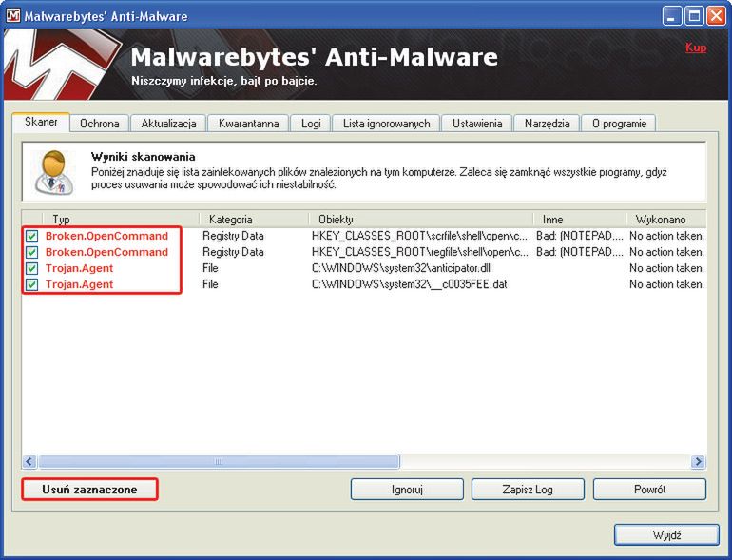Open the Ochrona tab
The image size is (732, 560).
pos(100,124)
